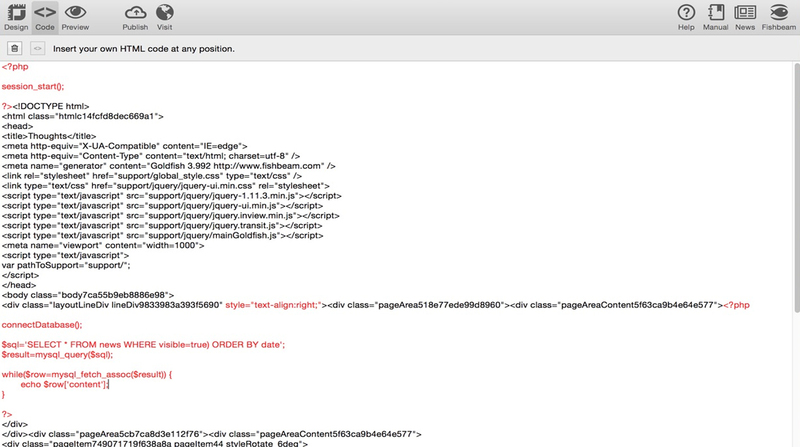Screen dimensions: 800x447
Task: Click the '$result=mysql_query($sql);' line
Action: [x=57, y=355]
